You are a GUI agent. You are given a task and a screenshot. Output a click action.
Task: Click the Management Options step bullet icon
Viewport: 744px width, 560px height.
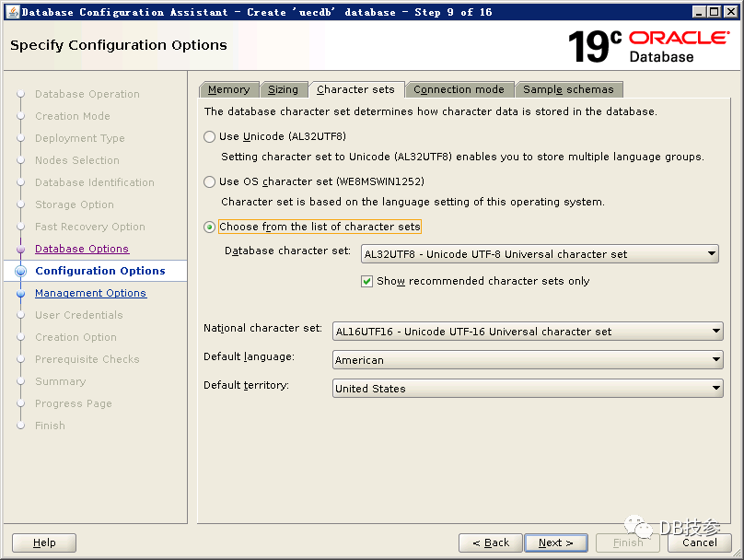click(x=21, y=293)
